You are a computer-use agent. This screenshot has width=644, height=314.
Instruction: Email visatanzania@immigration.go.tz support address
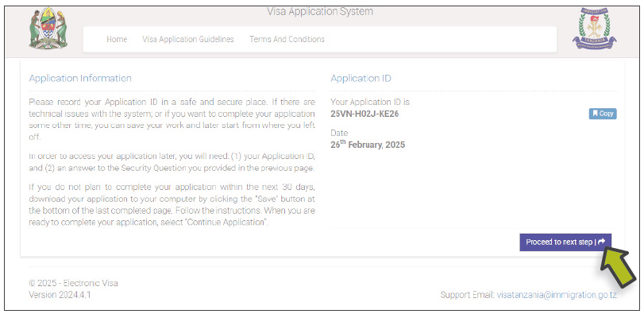557,295
